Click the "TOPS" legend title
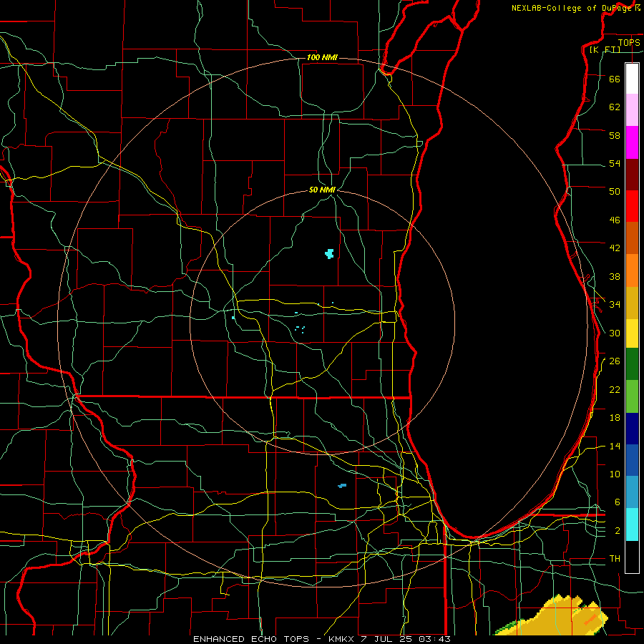Image resolution: width=644 pixels, height=644 pixels. pos(629,42)
